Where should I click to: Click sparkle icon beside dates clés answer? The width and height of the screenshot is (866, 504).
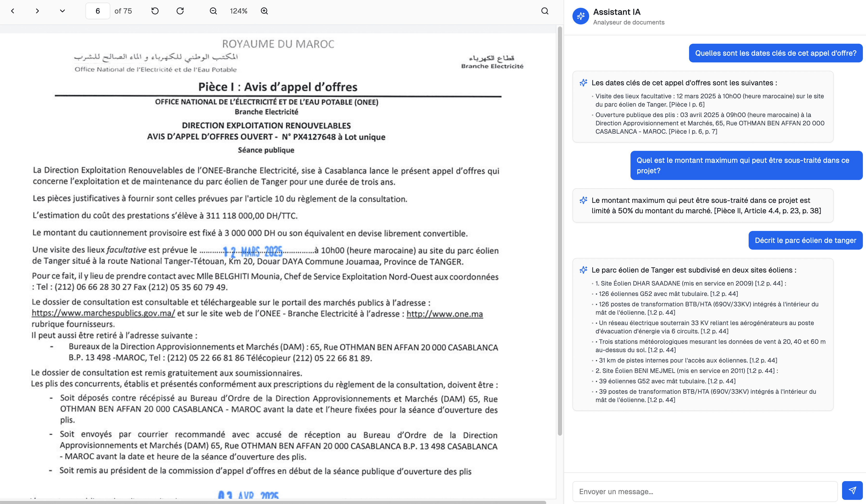(x=583, y=83)
